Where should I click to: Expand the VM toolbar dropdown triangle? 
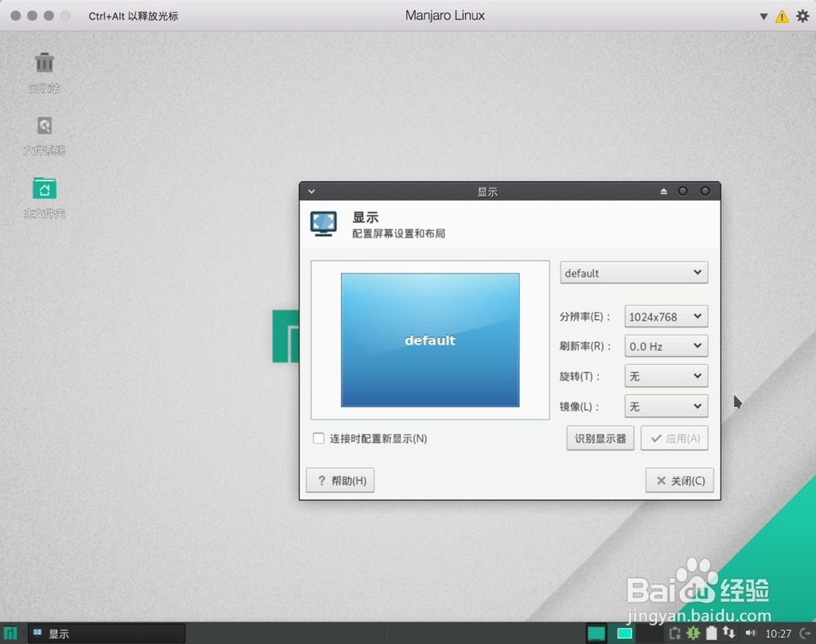click(x=764, y=16)
